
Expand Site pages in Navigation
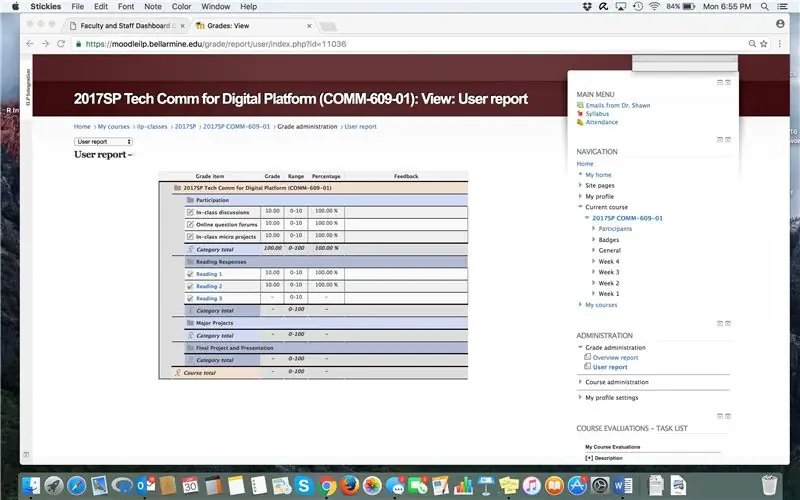[580, 185]
